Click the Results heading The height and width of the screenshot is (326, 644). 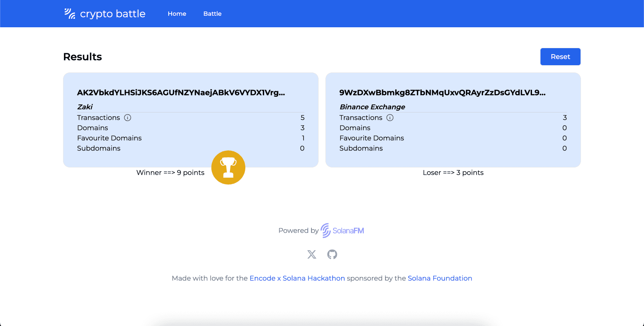click(x=82, y=57)
